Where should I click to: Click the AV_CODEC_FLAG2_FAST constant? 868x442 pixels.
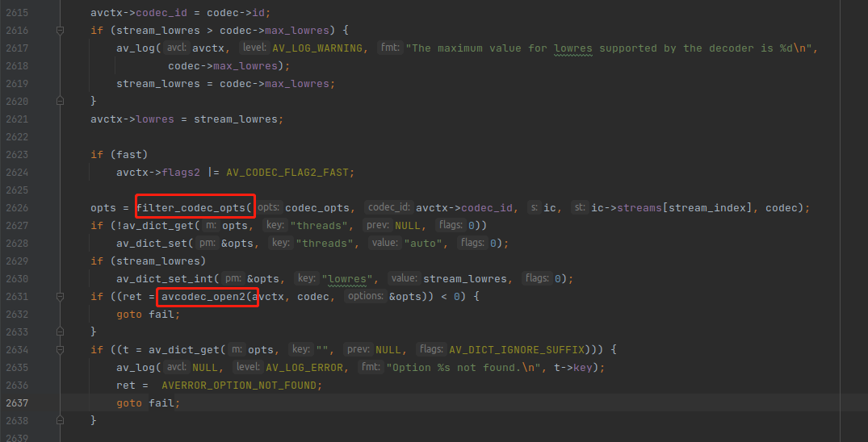287,172
